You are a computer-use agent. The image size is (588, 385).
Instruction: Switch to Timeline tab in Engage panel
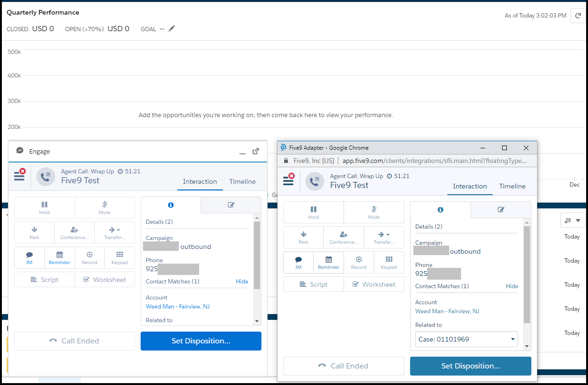point(243,182)
